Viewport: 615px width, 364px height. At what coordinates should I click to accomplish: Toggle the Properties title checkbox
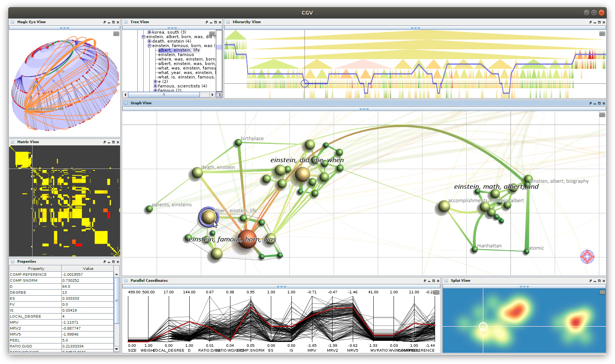[12, 262]
